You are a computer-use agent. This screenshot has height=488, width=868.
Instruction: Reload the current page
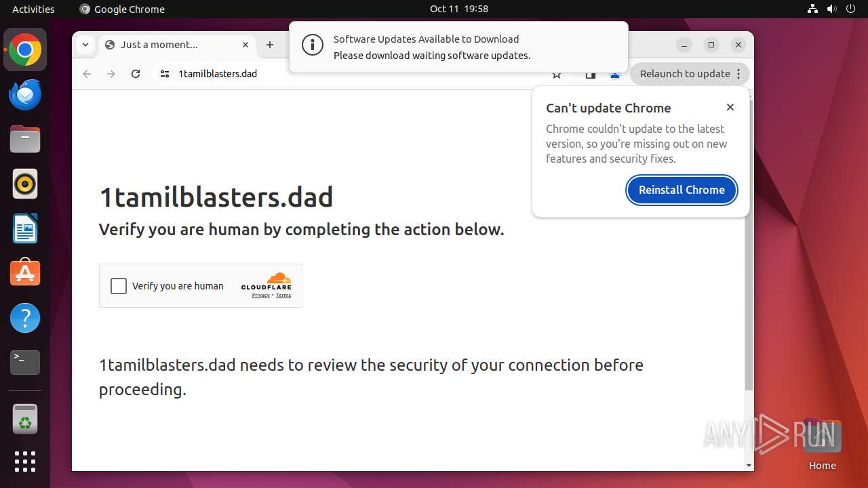(136, 74)
